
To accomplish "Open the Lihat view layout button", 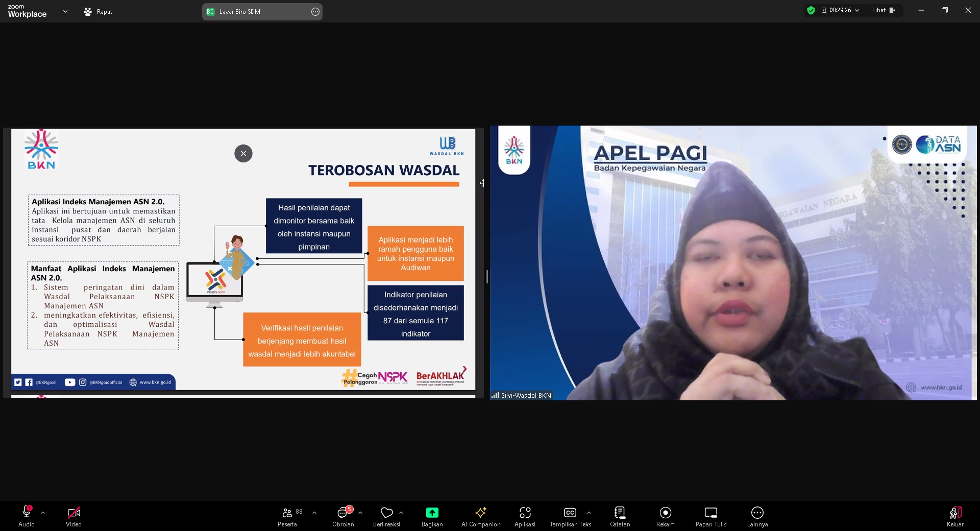I will tap(884, 10).
